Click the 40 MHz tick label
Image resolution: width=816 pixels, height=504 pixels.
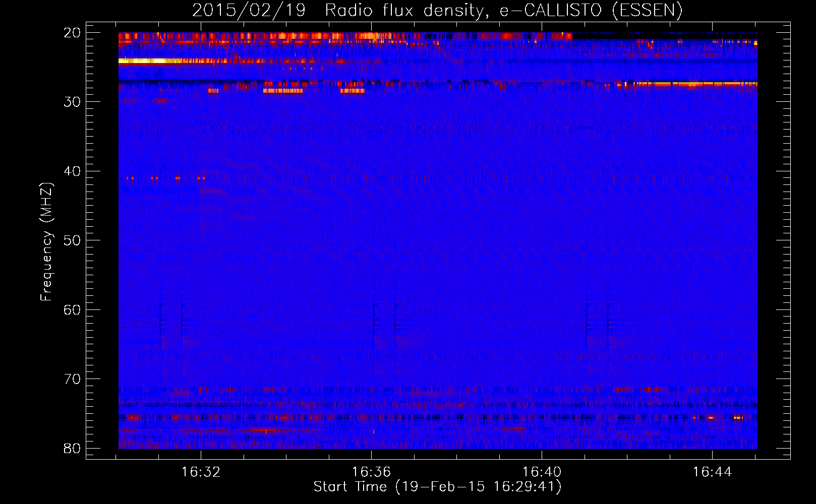(x=73, y=171)
